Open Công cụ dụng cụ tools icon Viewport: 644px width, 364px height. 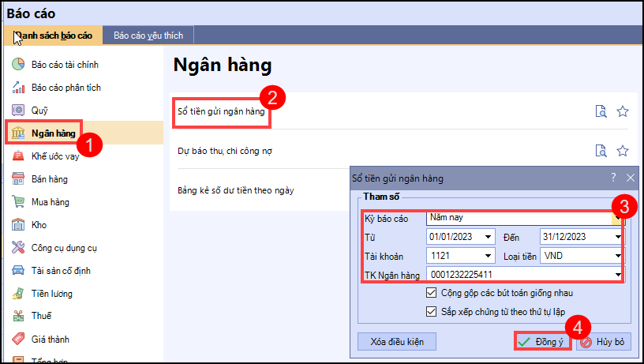pyautogui.click(x=18, y=248)
